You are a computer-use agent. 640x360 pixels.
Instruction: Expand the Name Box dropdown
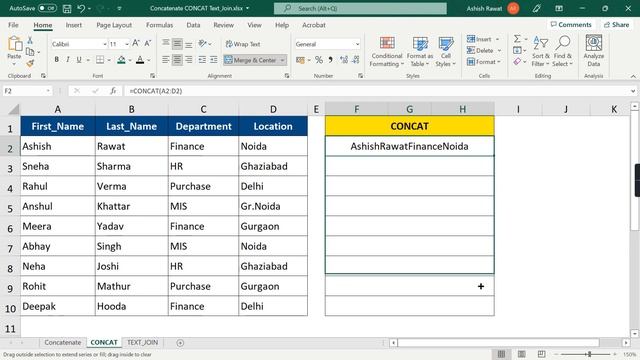pos(48,91)
